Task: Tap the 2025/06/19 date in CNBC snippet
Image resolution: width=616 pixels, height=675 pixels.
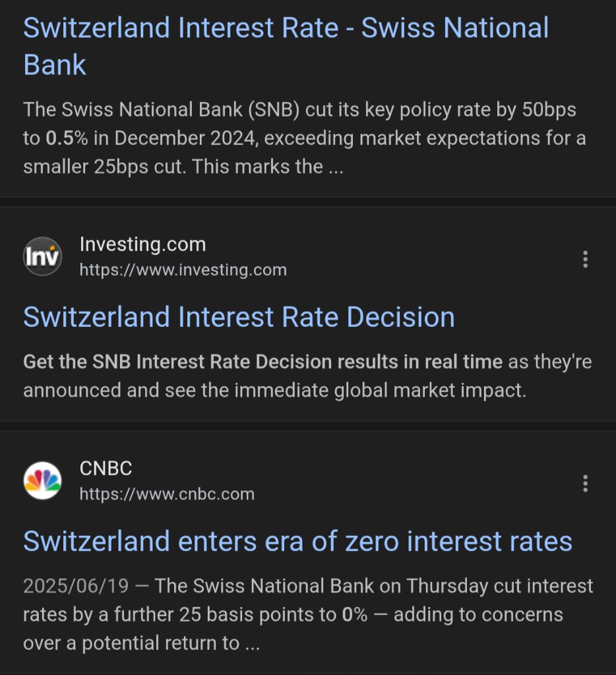Action: click(x=76, y=586)
